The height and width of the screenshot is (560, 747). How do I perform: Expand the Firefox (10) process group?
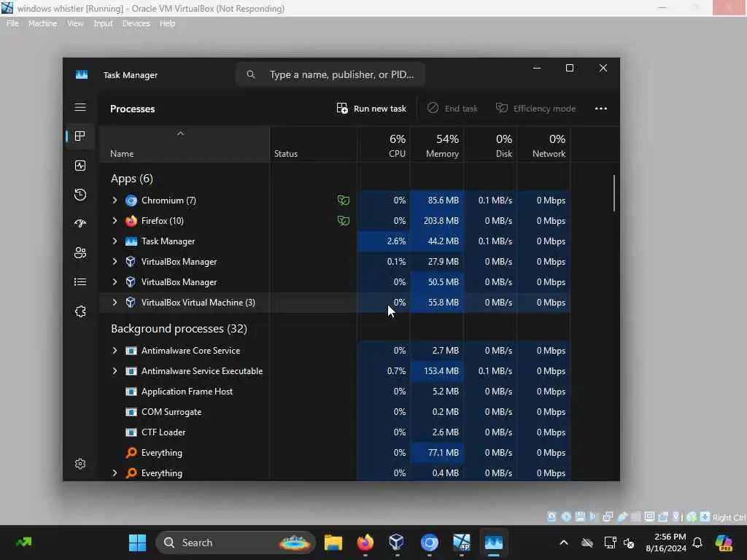tap(115, 221)
